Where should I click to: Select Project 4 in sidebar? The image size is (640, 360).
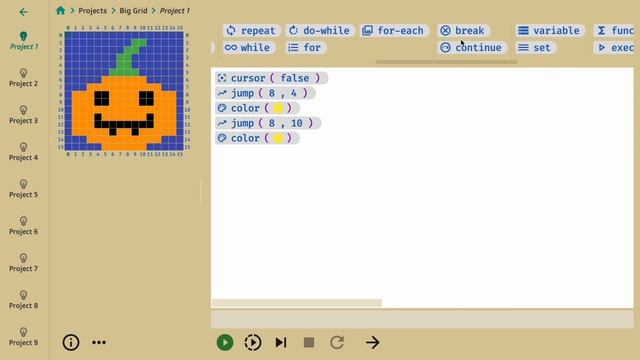[23, 151]
